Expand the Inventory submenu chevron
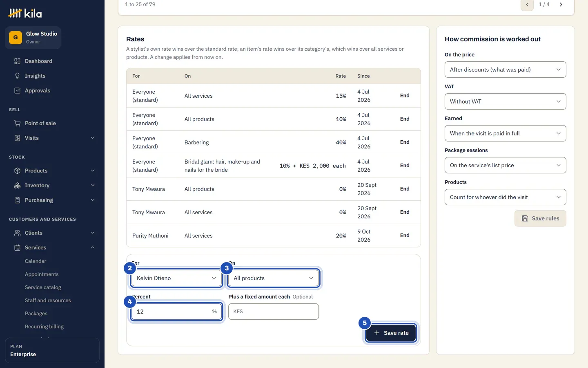 point(93,186)
